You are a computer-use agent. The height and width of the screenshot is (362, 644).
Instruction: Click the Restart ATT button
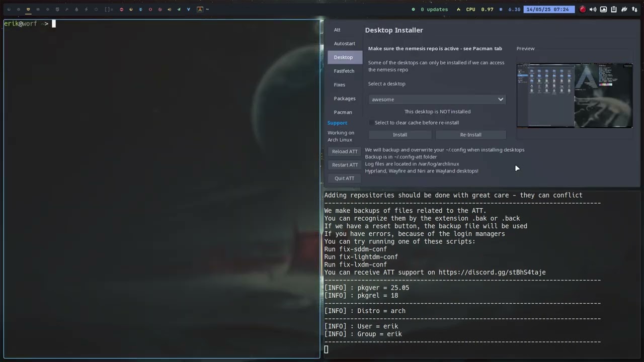(345, 165)
